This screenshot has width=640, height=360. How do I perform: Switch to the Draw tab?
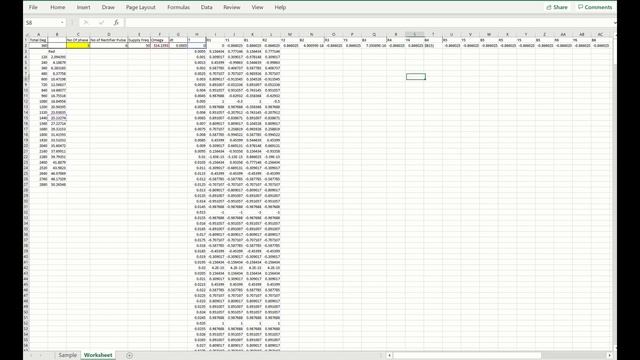(x=108, y=7)
